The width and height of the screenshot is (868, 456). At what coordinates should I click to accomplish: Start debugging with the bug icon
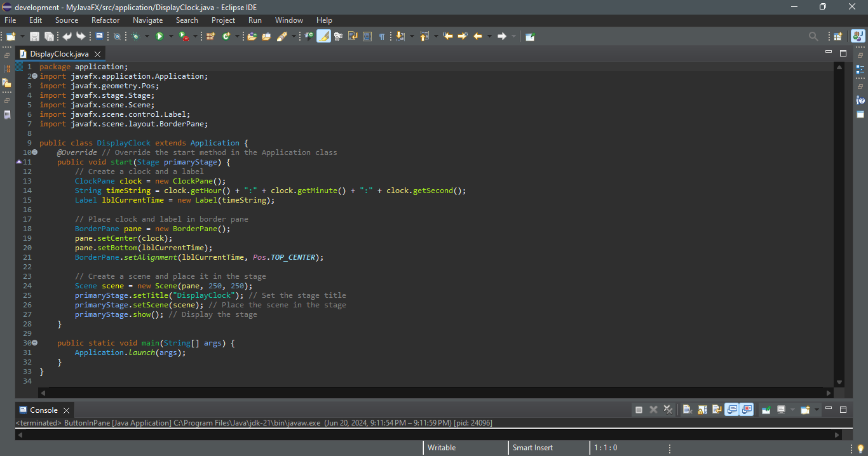pos(135,37)
